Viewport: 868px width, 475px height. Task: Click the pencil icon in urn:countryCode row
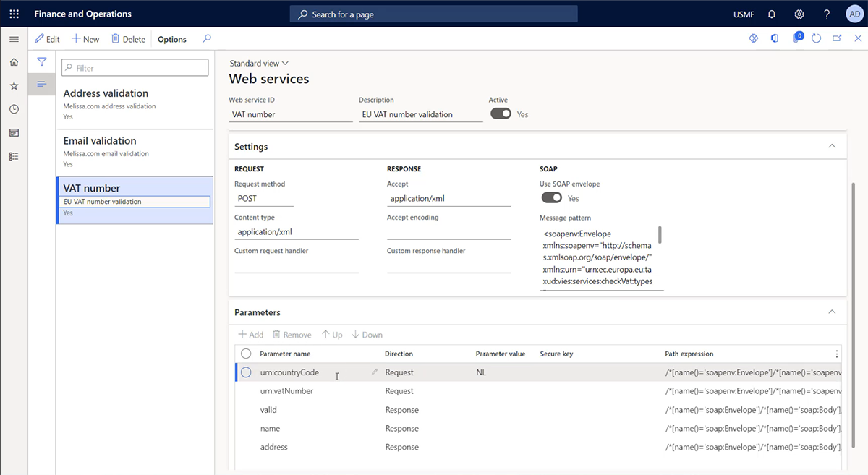pyautogui.click(x=375, y=372)
